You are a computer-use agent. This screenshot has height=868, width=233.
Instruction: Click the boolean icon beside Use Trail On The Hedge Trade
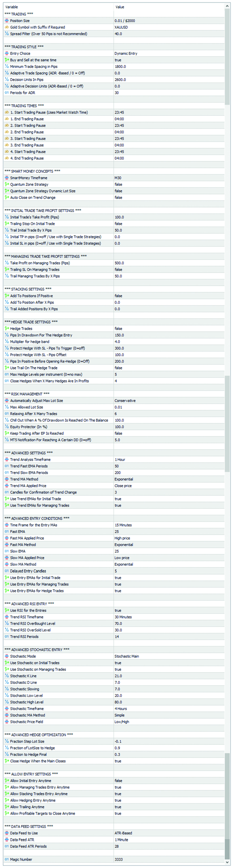7,368
